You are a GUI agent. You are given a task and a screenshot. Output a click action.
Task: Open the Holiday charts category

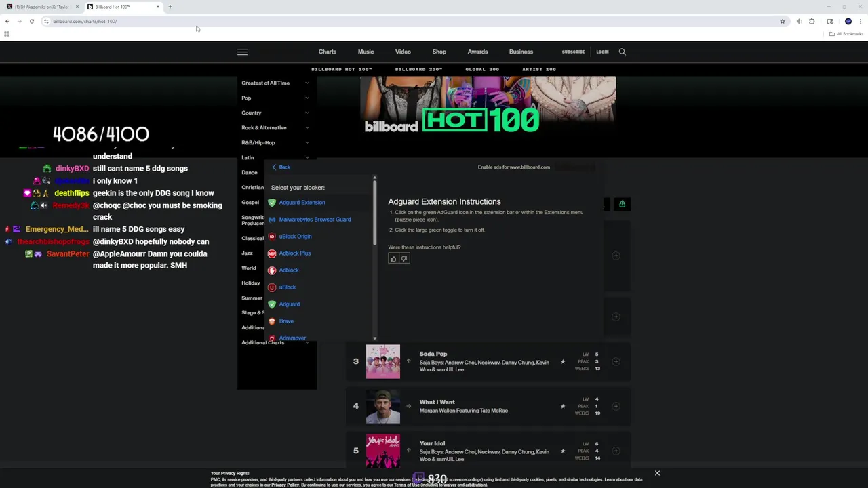250,283
